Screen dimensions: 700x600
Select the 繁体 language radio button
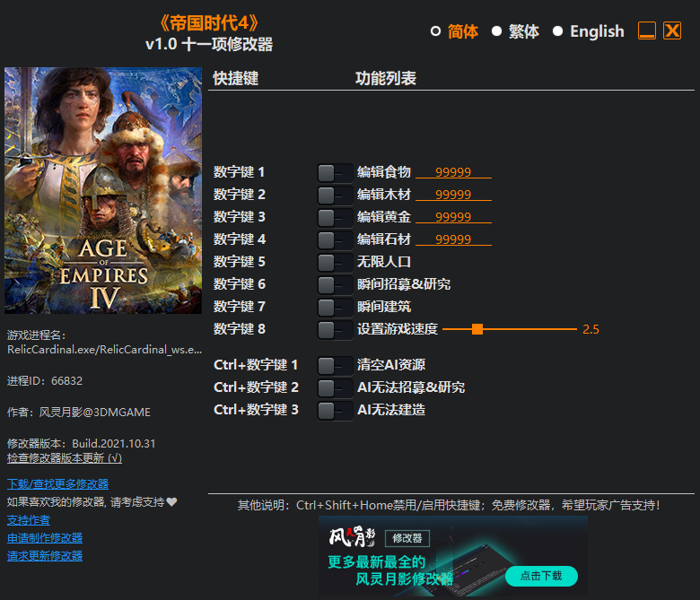496,31
